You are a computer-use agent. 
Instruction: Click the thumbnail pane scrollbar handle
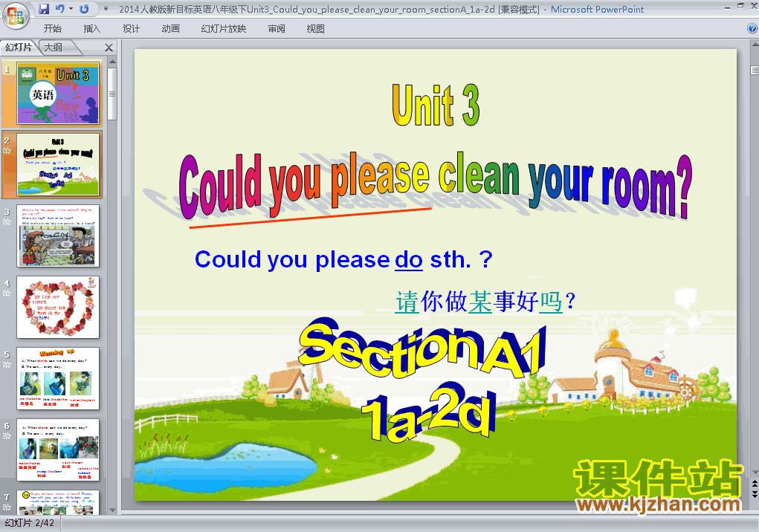coord(112,94)
